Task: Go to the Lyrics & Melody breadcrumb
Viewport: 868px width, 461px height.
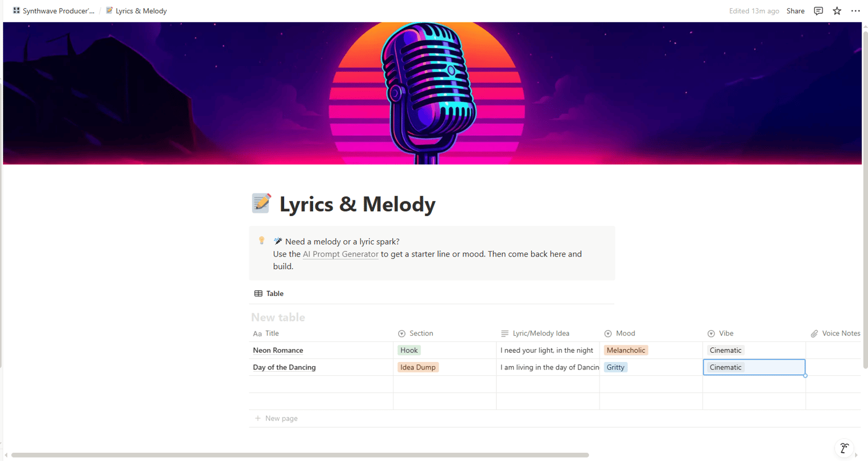Action: point(141,11)
